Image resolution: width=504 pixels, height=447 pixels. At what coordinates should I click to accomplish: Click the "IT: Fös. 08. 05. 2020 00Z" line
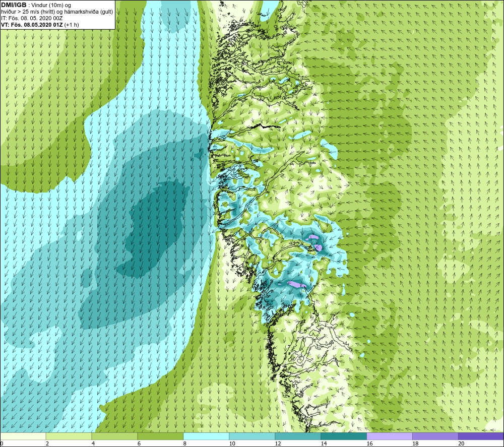tap(32, 18)
